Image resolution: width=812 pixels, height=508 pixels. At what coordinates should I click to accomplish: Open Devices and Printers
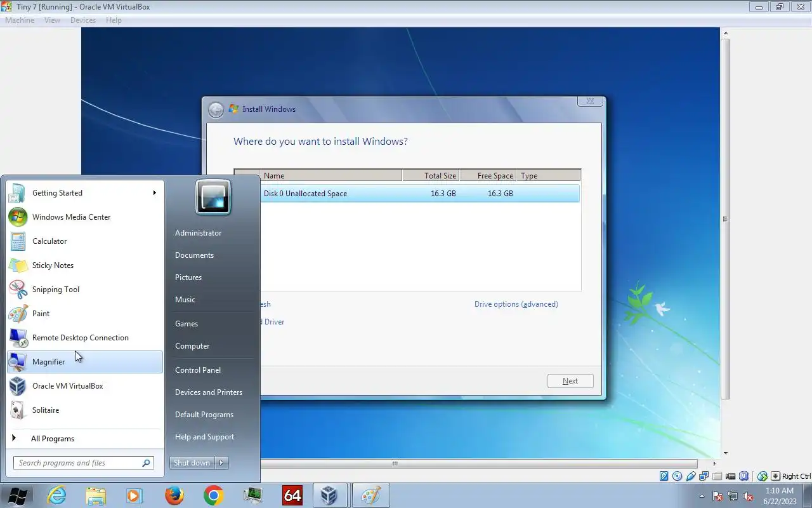click(x=209, y=392)
